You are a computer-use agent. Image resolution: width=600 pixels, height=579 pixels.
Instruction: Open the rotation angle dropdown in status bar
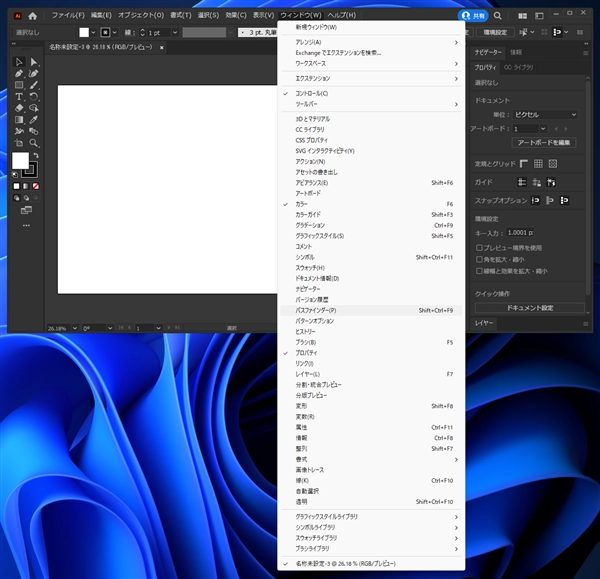110,328
